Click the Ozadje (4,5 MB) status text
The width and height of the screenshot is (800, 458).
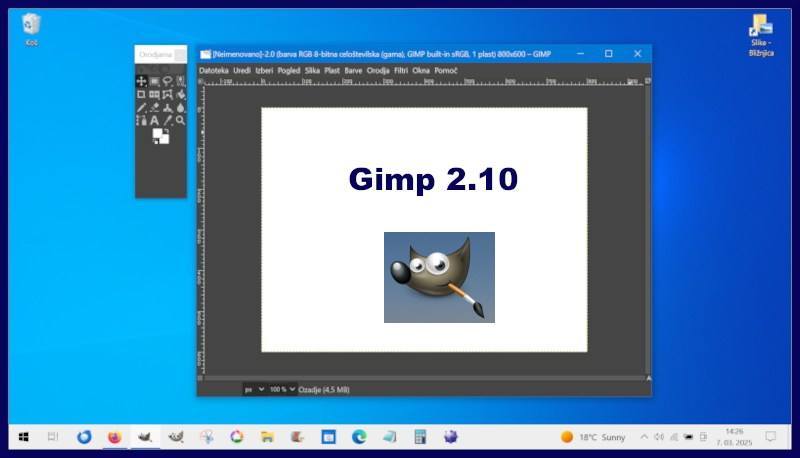324,390
